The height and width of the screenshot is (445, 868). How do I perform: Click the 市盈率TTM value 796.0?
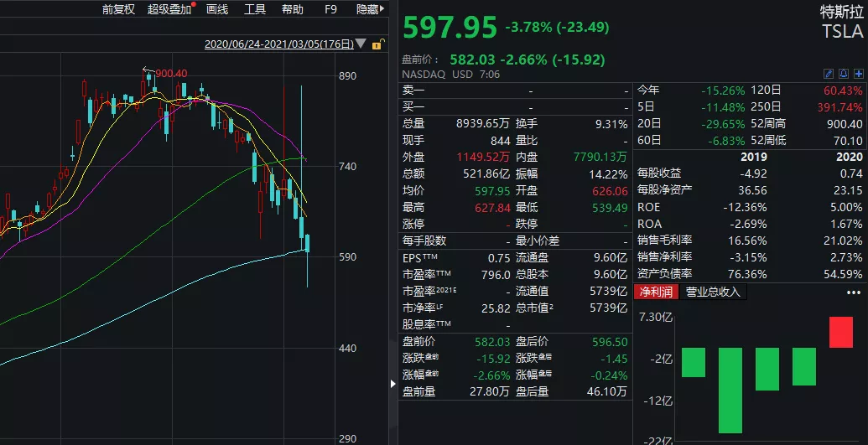[496, 275]
